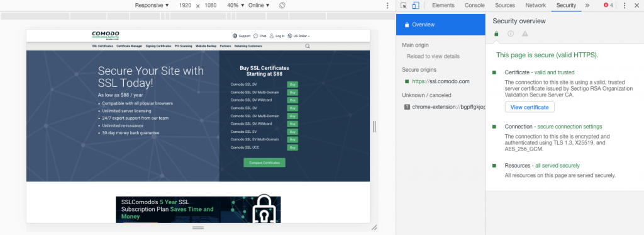Switch to the Network tab

pos(536,5)
